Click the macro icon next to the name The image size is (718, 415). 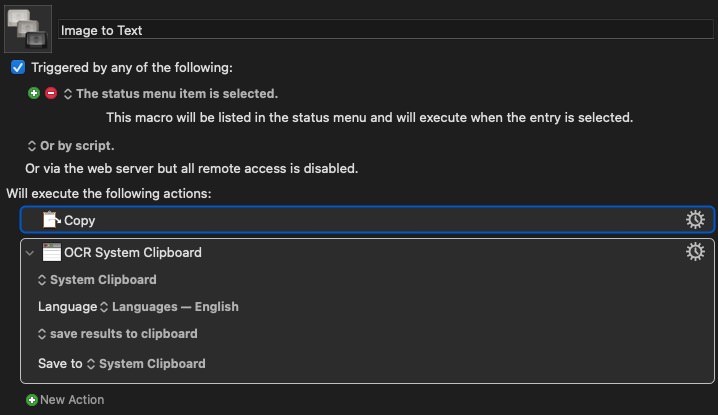[x=28, y=29]
